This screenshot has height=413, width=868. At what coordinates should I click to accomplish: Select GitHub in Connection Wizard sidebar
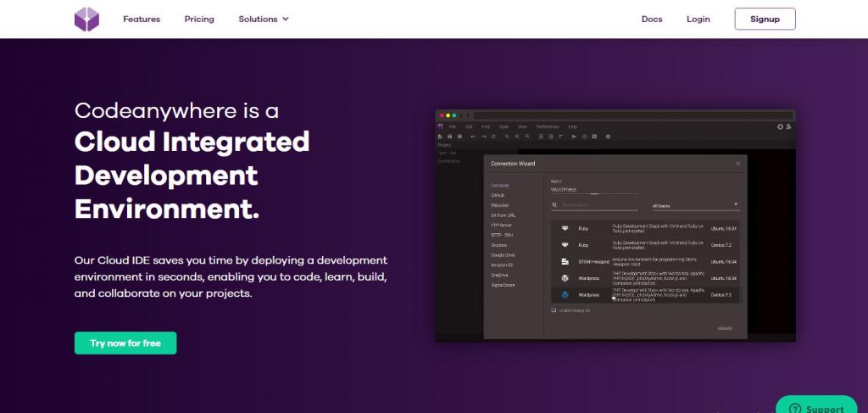click(497, 195)
